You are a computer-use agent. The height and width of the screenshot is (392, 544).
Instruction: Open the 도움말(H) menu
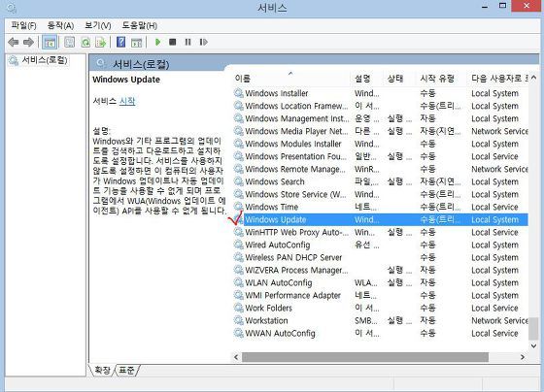tap(140, 25)
